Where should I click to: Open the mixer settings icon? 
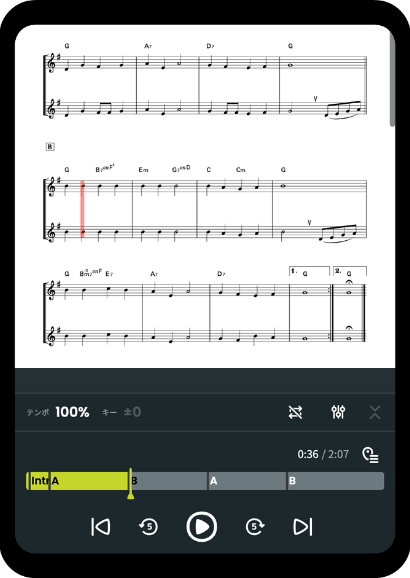tap(338, 412)
